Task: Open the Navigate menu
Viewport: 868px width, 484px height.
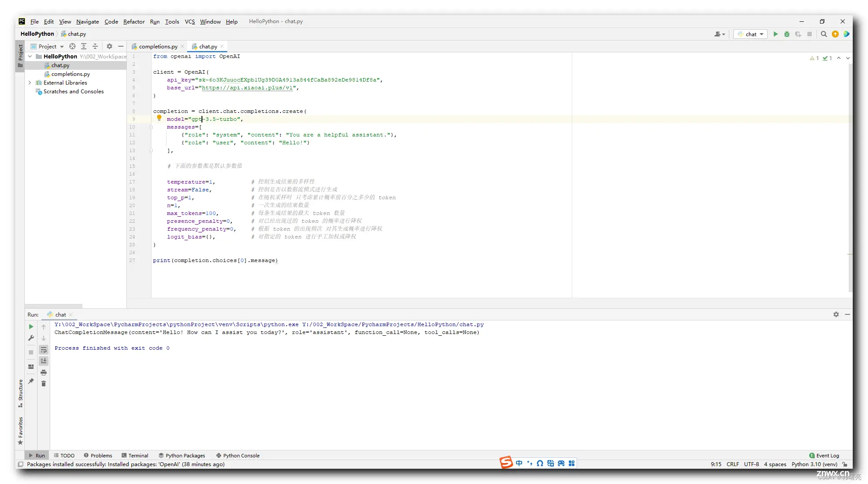Action: click(87, 21)
